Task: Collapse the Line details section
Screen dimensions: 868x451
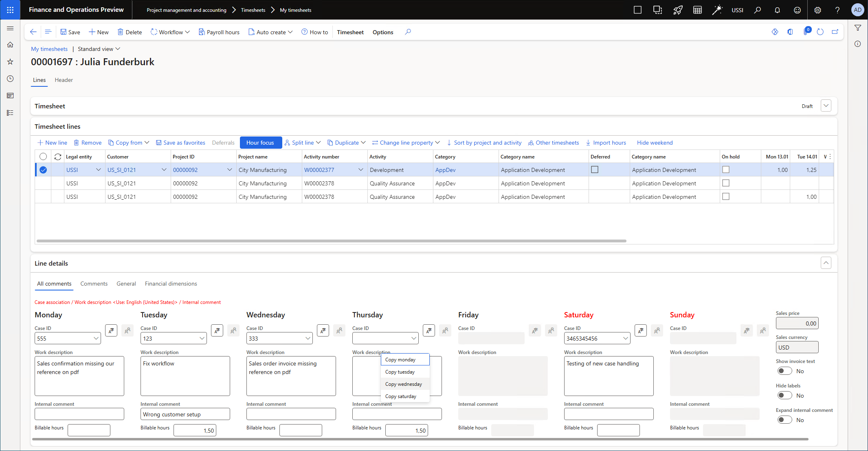Action: click(826, 263)
